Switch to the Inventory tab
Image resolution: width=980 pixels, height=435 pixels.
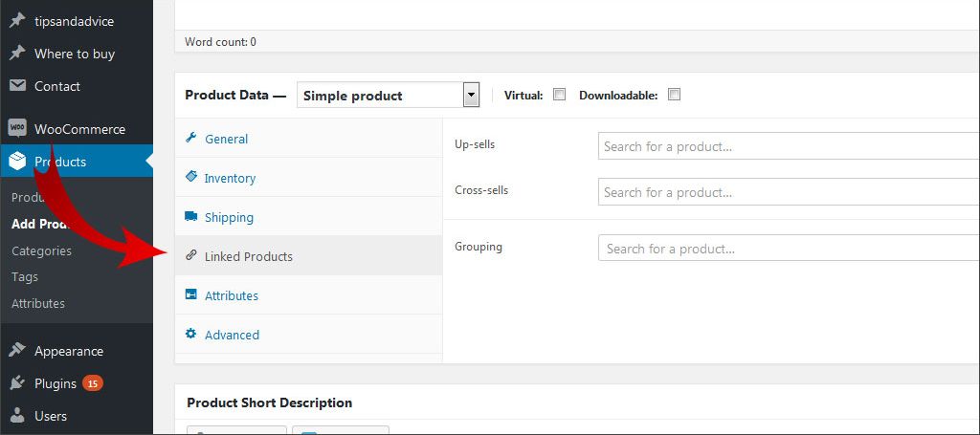coord(230,178)
